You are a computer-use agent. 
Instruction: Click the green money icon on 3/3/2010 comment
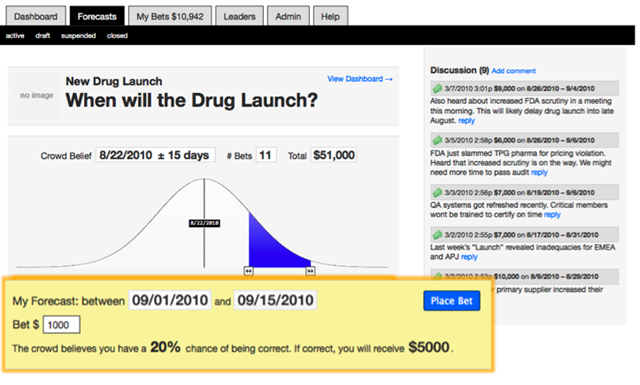coord(438,192)
